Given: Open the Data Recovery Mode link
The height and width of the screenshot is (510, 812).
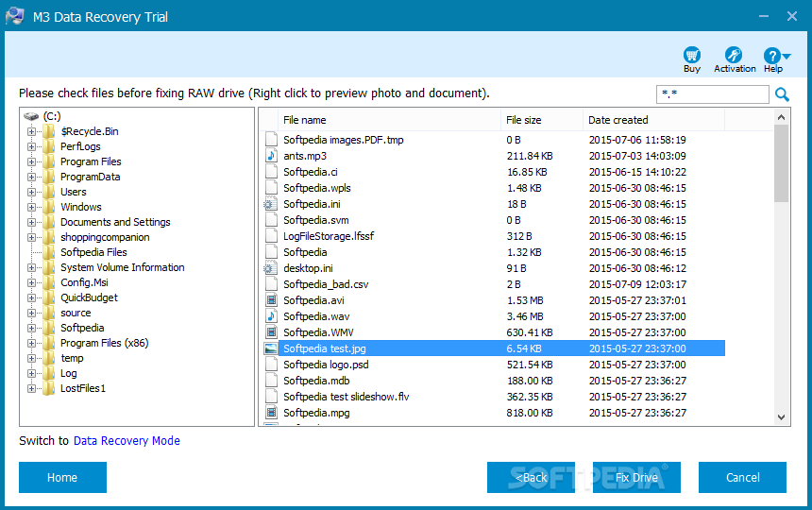Looking at the screenshot, I should pos(127,441).
